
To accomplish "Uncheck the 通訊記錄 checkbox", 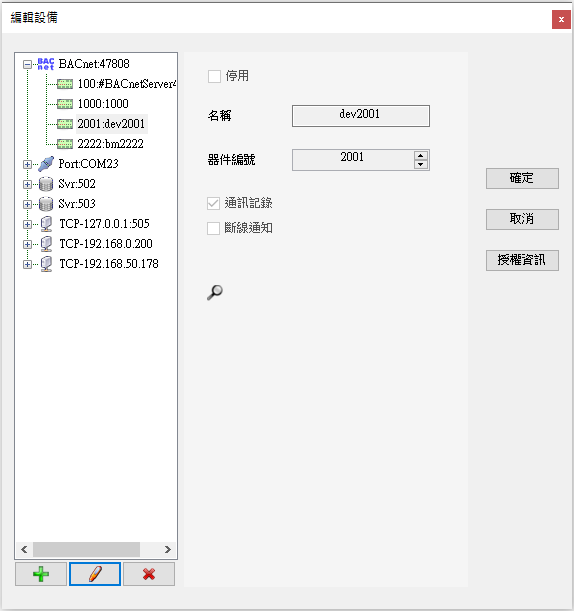I will (x=213, y=203).
